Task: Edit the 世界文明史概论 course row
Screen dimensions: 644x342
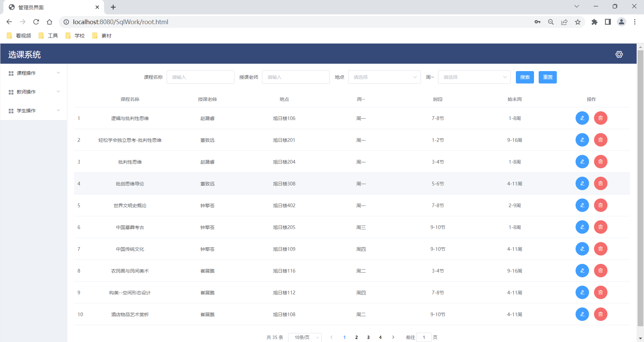Action: point(582,205)
